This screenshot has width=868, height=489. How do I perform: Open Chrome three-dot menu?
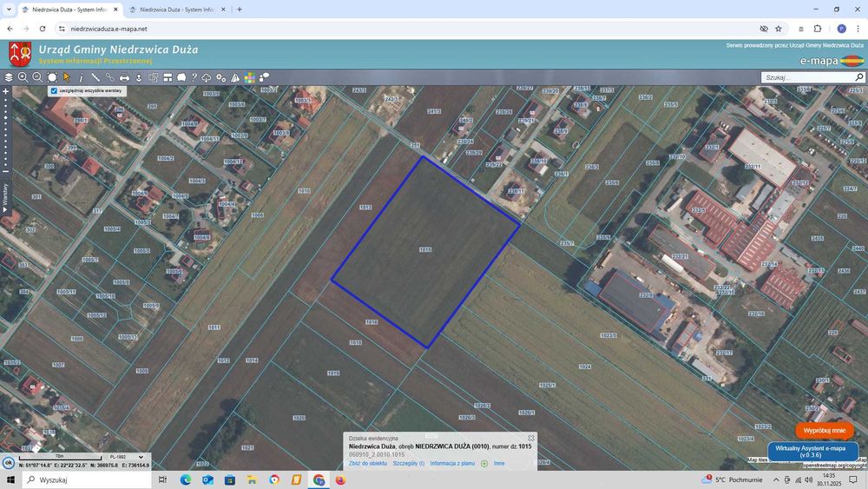858,29
